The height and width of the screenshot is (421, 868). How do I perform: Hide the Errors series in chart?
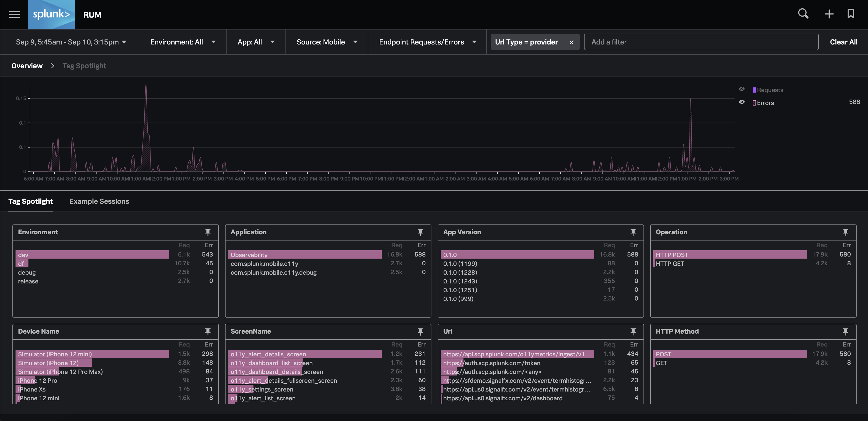coord(742,102)
